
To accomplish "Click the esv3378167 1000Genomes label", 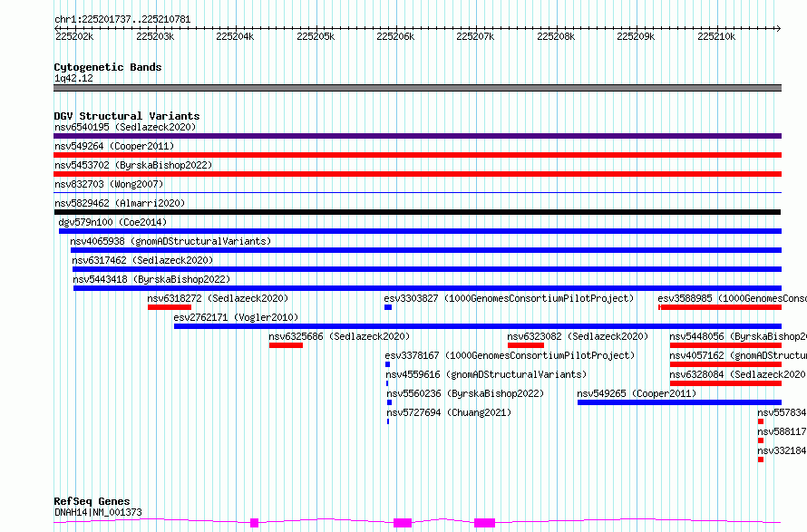I will [x=510, y=355].
